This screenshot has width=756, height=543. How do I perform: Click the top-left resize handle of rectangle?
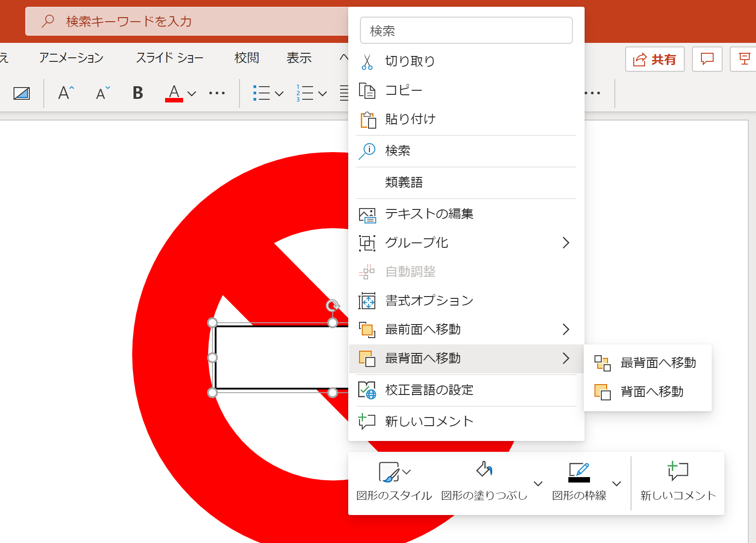pos(212,323)
